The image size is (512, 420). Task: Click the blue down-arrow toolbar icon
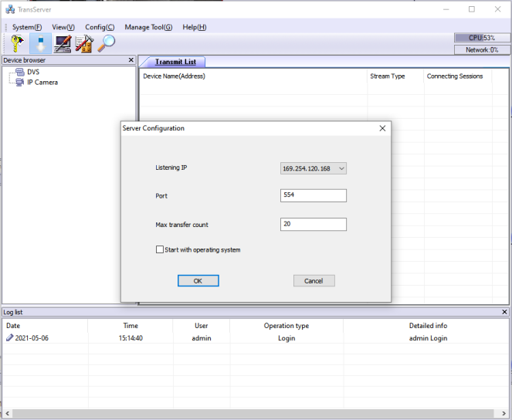[41, 44]
